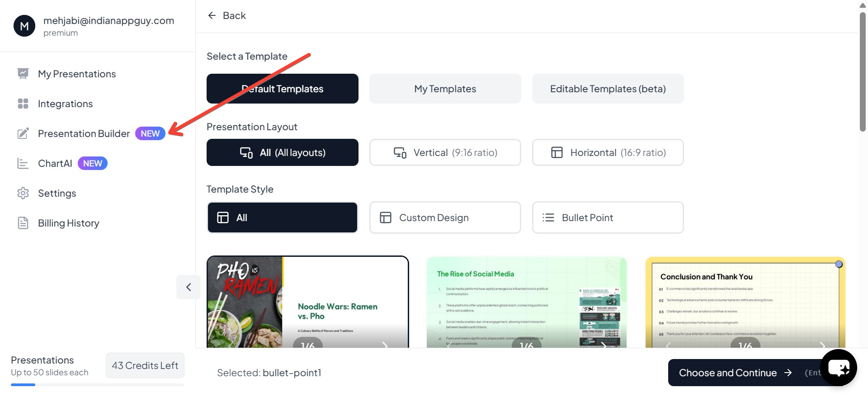868x397 pixels.
Task: Select the Horizontal 16:9 layout option
Action: tap(608, 152)
